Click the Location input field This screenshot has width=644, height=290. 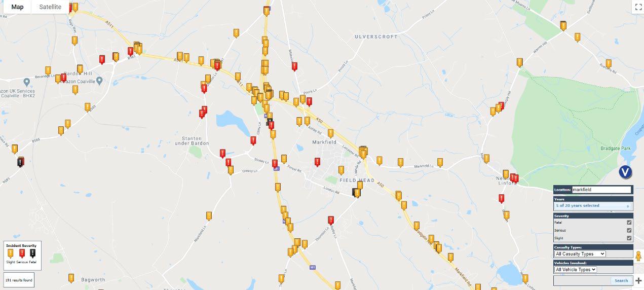[x=602, y=190]
